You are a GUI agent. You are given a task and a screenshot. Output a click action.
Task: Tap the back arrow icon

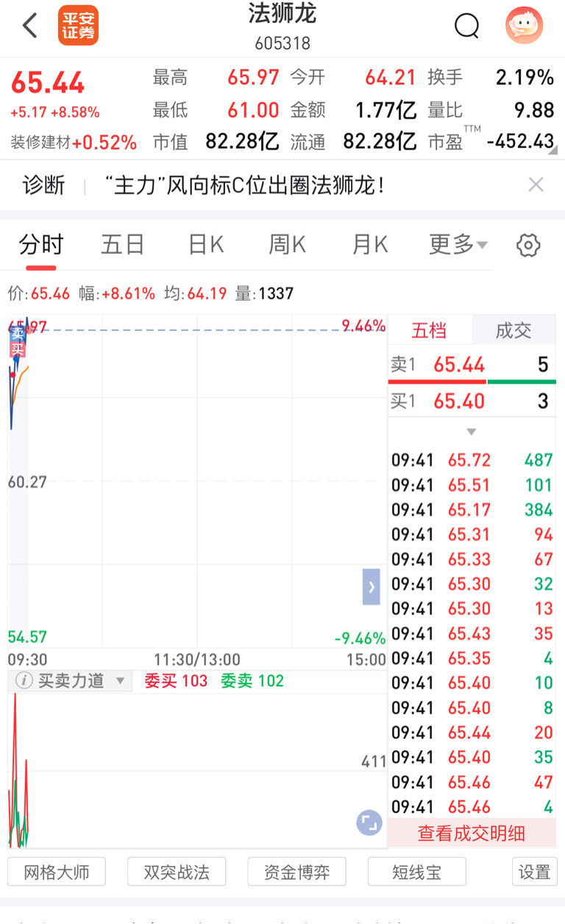[30, 26]
